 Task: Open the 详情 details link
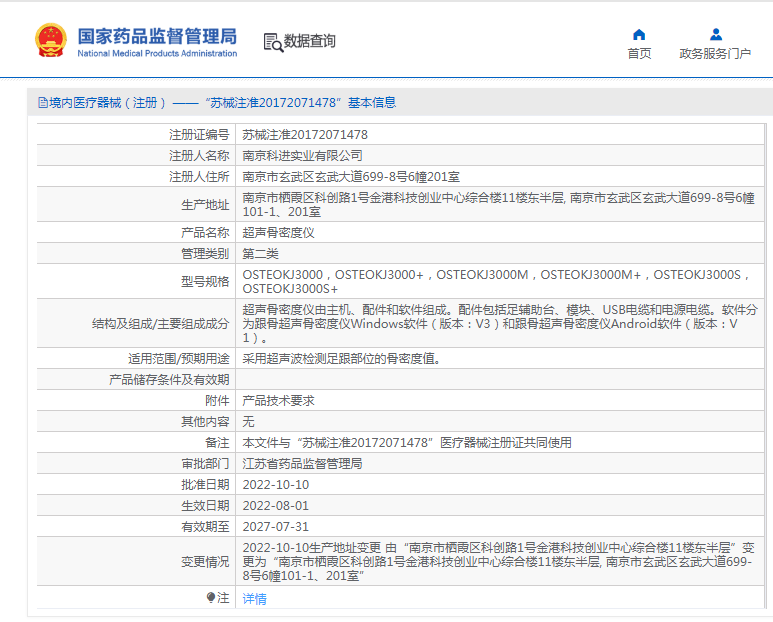(254, 598)
